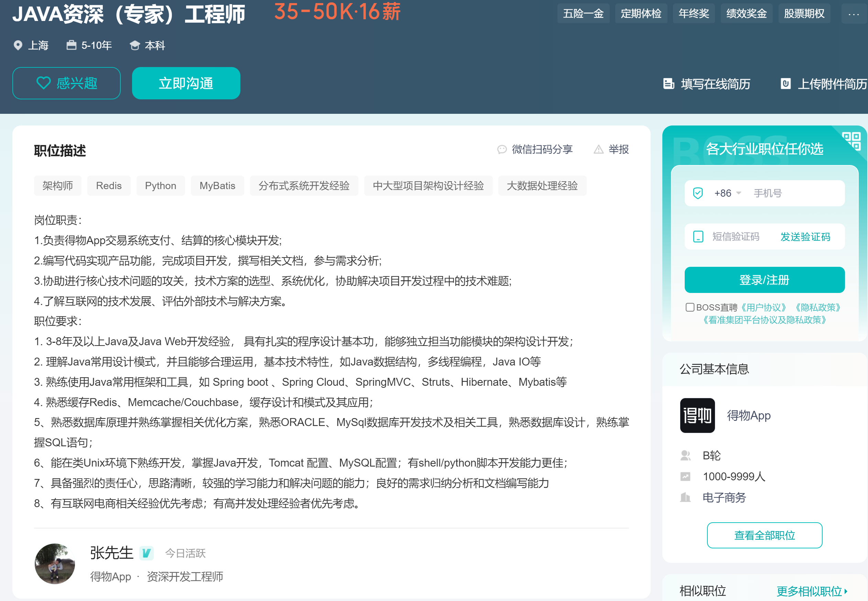
Task: Click the phone icon in SMS code field
Action: 698,237
